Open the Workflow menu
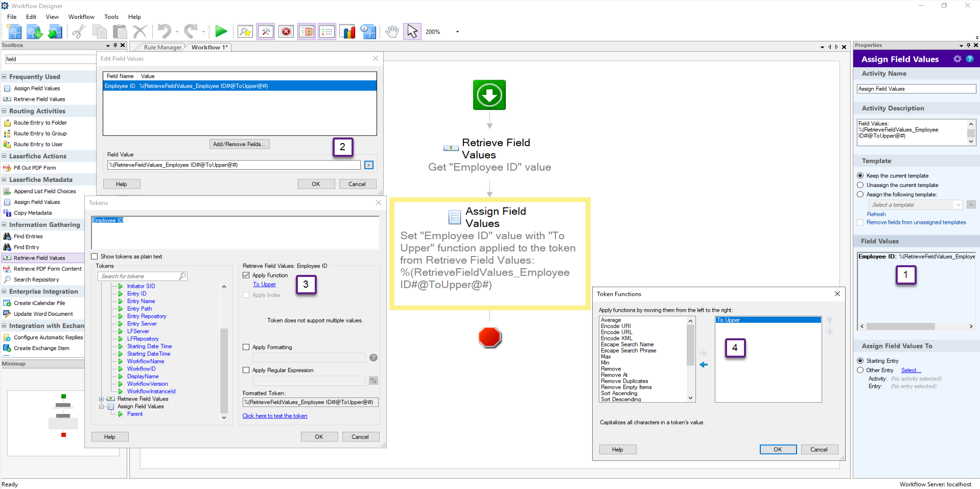 81,17
